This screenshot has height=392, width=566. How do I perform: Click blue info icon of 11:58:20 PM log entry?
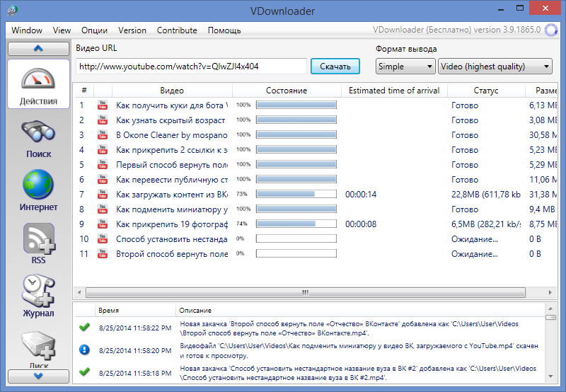(84, 350)
